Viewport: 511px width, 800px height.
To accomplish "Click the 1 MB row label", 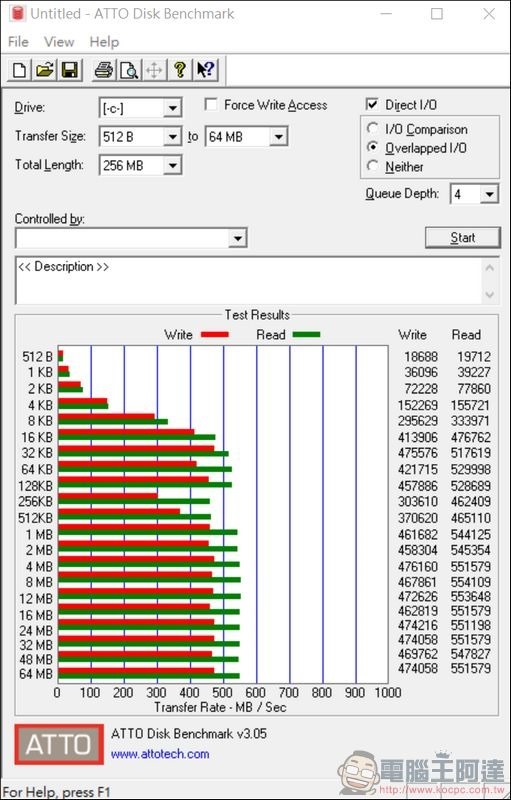I will coord(39,535).
